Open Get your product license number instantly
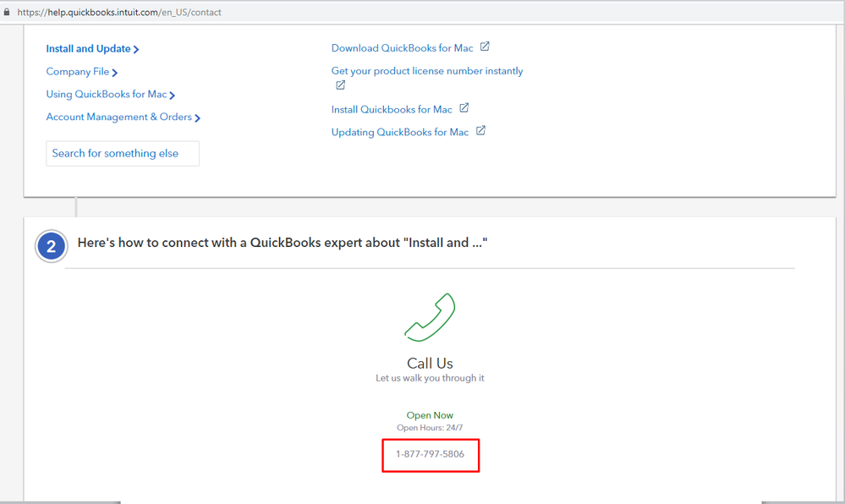The width and height of the screenshot is (845, 504). pos(426,71)
